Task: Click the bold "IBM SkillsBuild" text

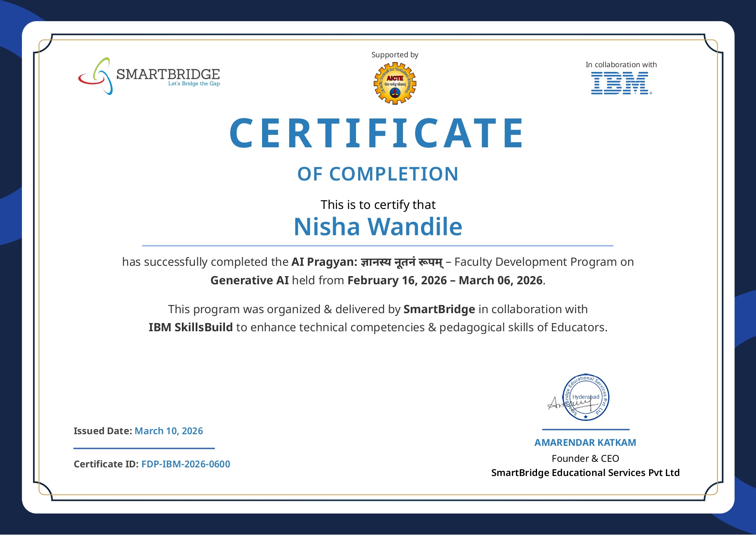Action: (191, 327)
